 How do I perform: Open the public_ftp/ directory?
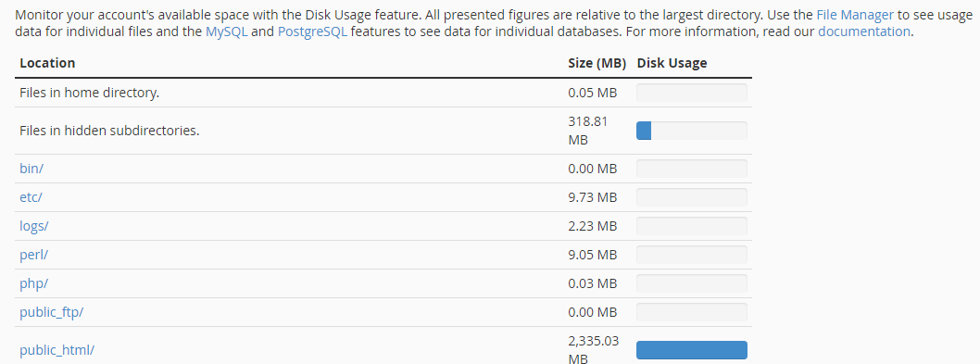51,312
